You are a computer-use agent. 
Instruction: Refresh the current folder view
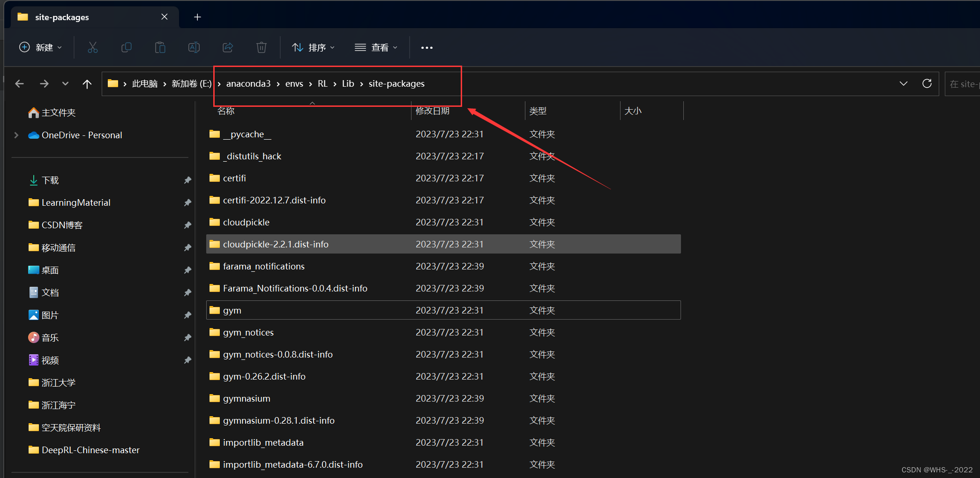(x=927, y=83)
